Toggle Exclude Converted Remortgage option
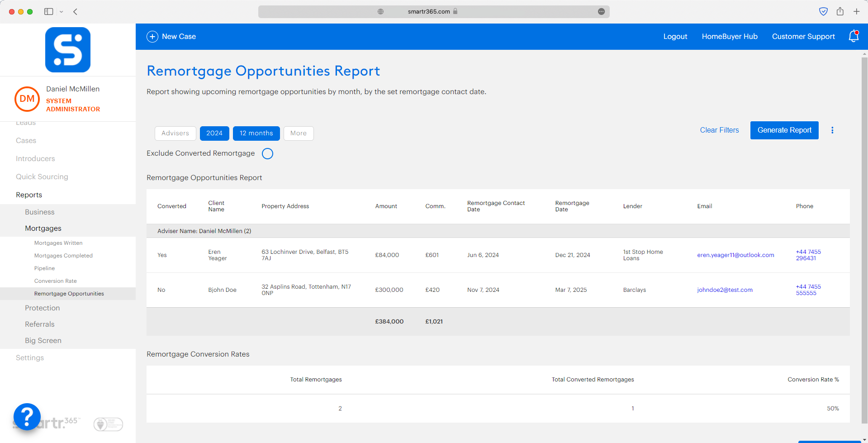Screen dimensions: 868x443 [x=268, y=154]
